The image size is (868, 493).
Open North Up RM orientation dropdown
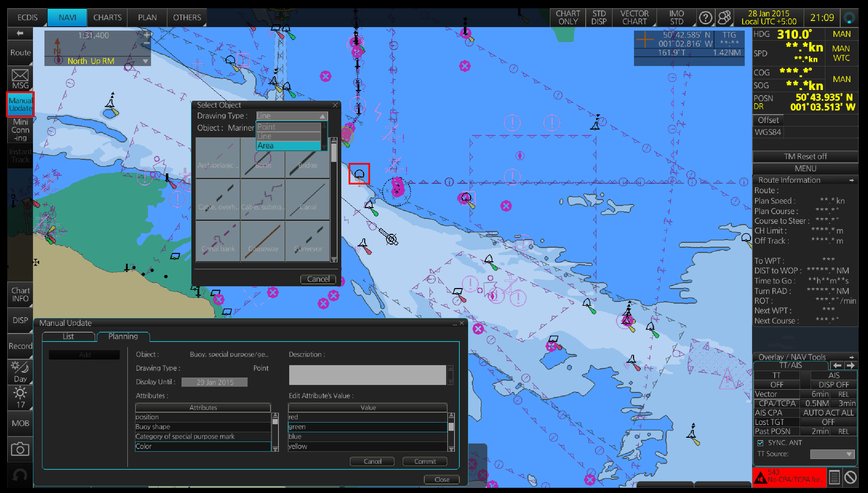pyautogui.click(x=145, y=61)
